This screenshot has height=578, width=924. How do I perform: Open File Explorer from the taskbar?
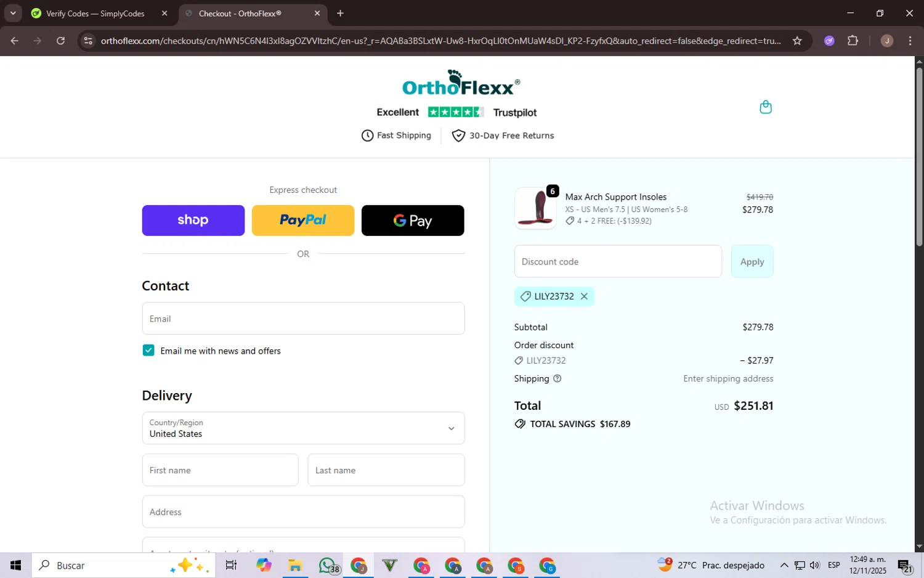tap(295, 565)
